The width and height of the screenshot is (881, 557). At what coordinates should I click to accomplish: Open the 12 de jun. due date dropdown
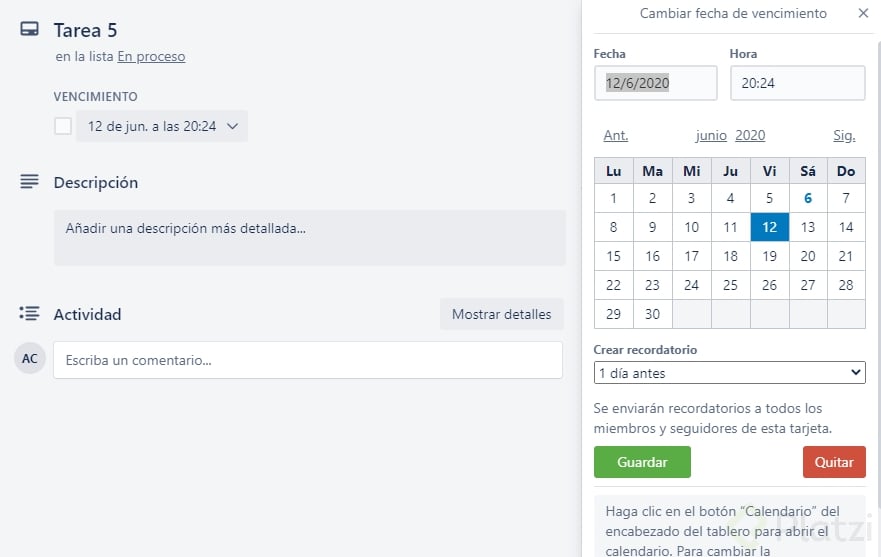tap(162, 126)
